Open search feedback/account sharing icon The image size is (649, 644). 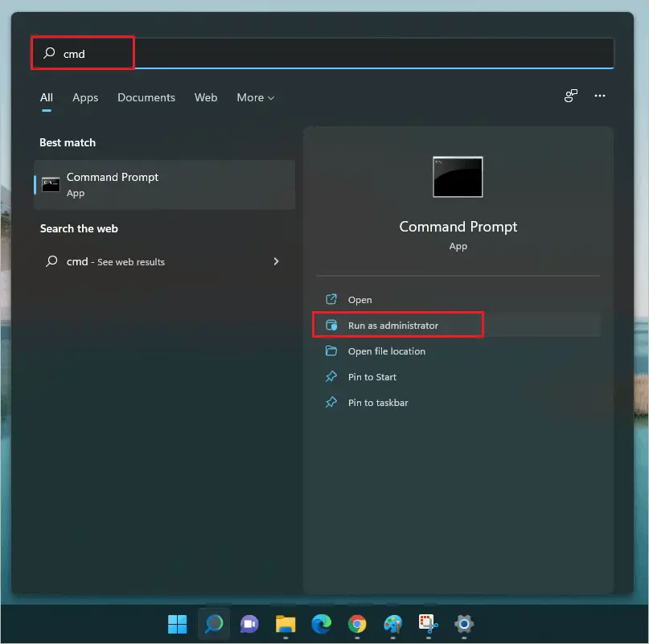[571, 96]
